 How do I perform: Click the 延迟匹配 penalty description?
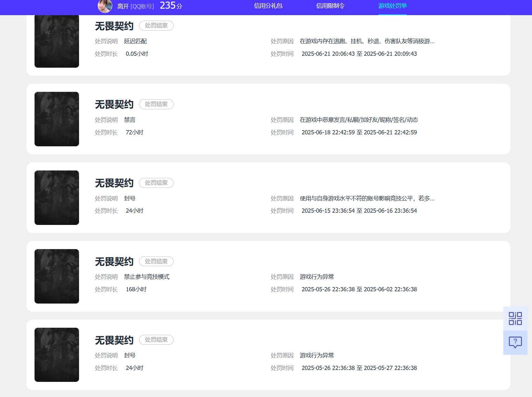coord(136,41)
